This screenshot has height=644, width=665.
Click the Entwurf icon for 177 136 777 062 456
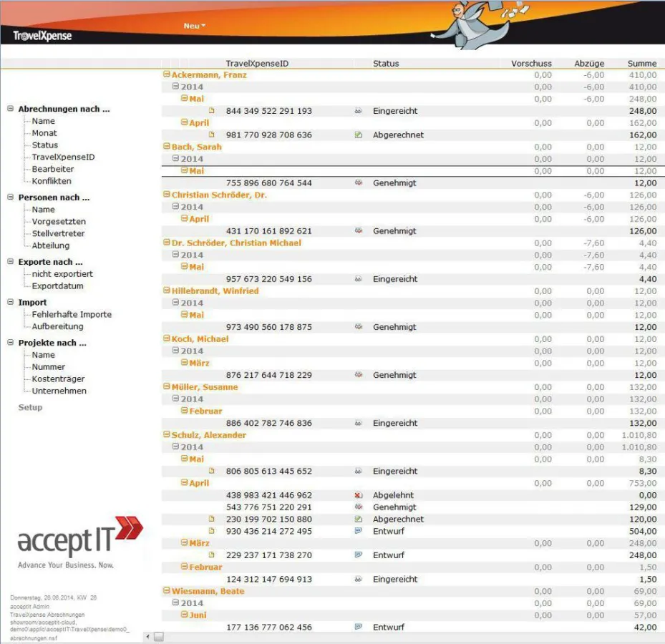pos(359,627)
